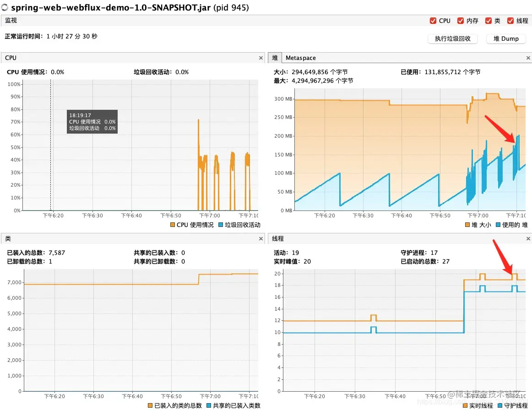Click heap 已使用: 131,855,712 value
Screen dimensions: 532x410
440,72
